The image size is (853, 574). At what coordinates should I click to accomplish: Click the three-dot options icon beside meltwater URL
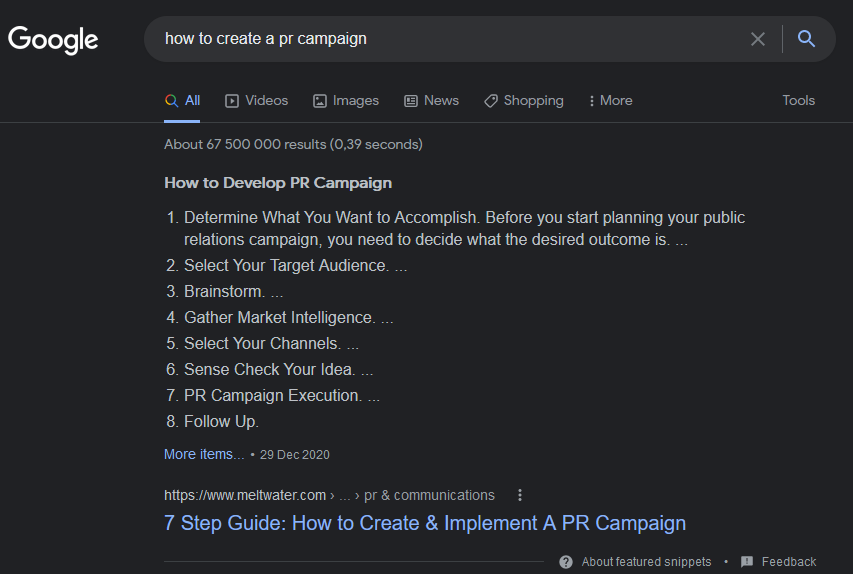point(519,495)
